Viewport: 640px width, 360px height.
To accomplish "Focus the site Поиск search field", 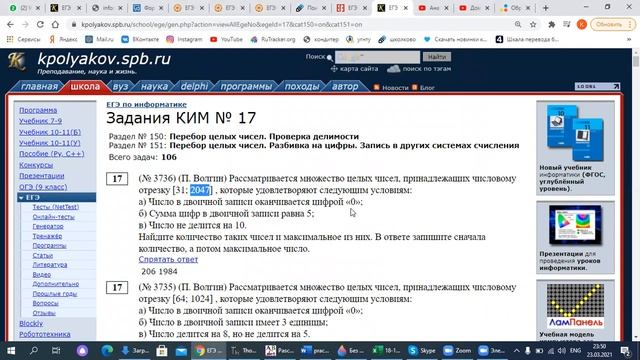I will pyautogui.click(x=377, y=57).
